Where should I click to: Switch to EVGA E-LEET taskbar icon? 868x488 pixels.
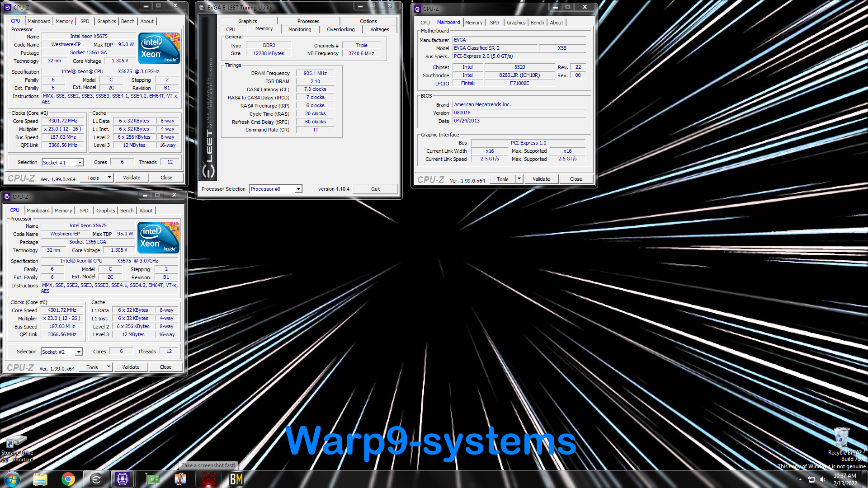pyautogui.click(x=96, y=479)
